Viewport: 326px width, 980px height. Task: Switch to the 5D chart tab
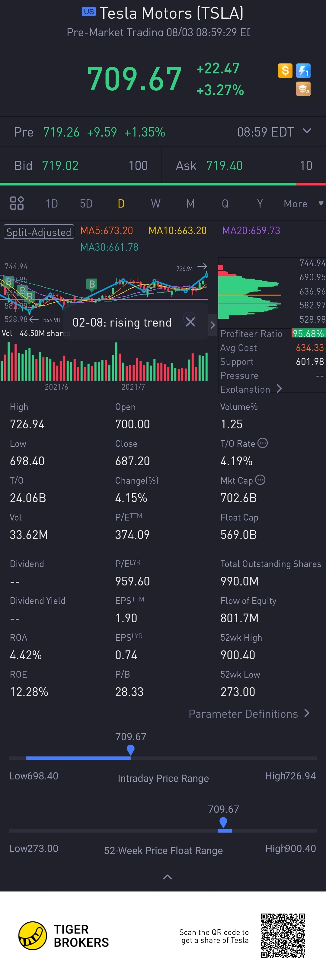(x=86, y=204)
